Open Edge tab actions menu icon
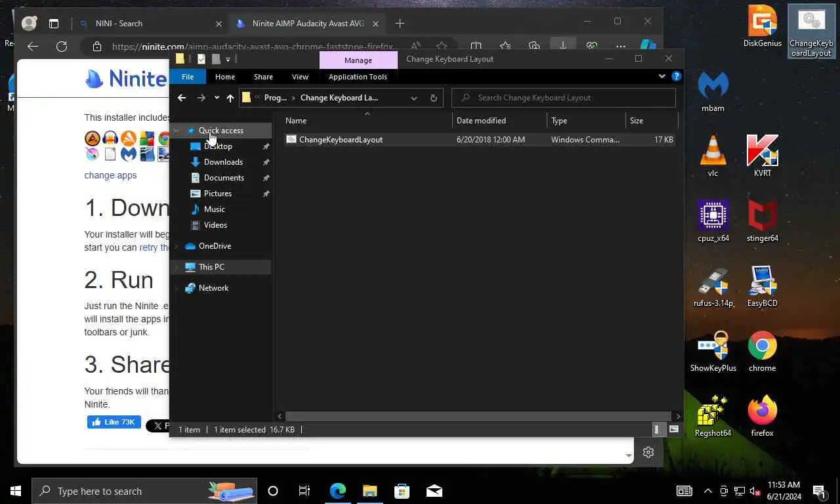This screenshot has height=504, width=840. pyautogui.click(x=54, y=23)
